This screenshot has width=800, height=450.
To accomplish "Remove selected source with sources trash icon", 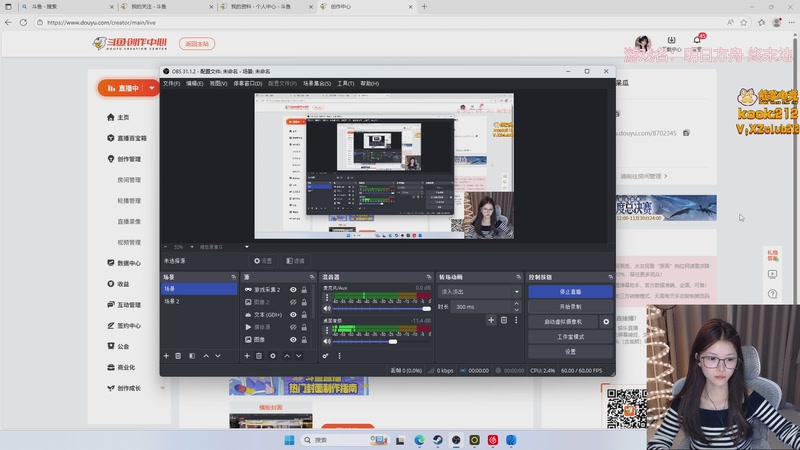I will pos(259,356).
